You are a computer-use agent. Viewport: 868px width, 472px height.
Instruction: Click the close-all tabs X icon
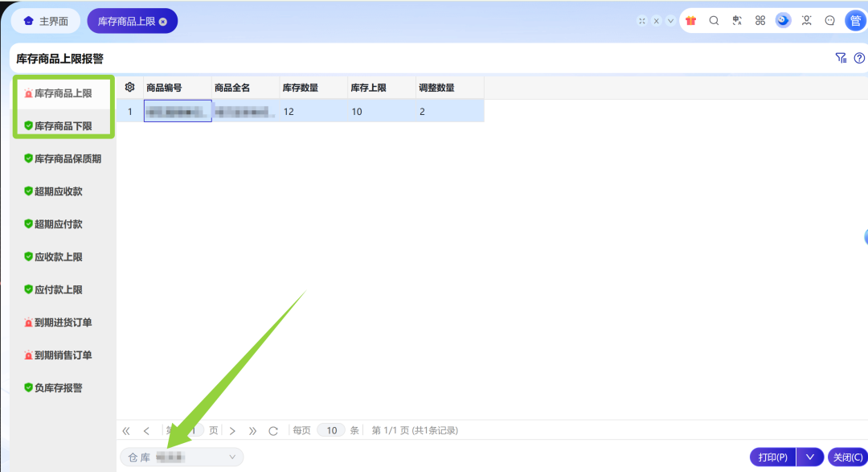pos(656,21)
